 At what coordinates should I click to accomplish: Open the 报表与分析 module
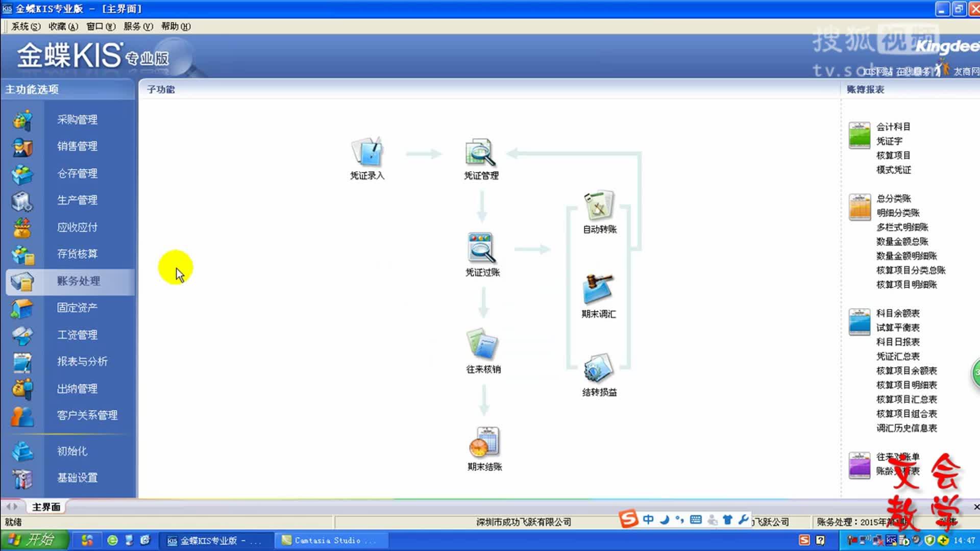coord(82,361)
